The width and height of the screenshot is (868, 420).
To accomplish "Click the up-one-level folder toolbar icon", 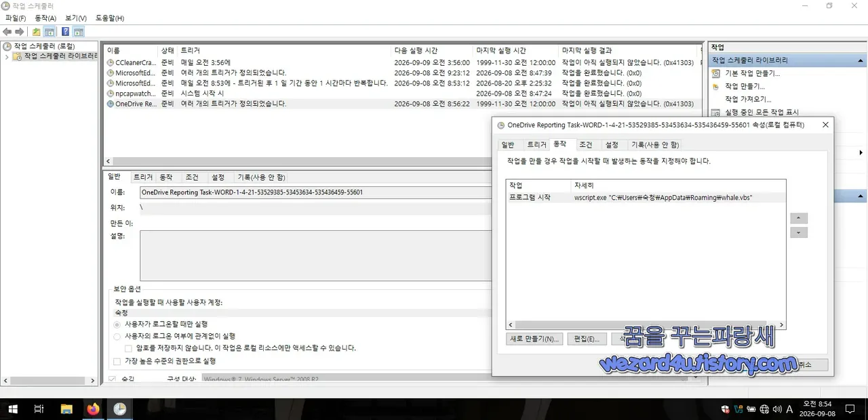I will (x=37, y=32).
